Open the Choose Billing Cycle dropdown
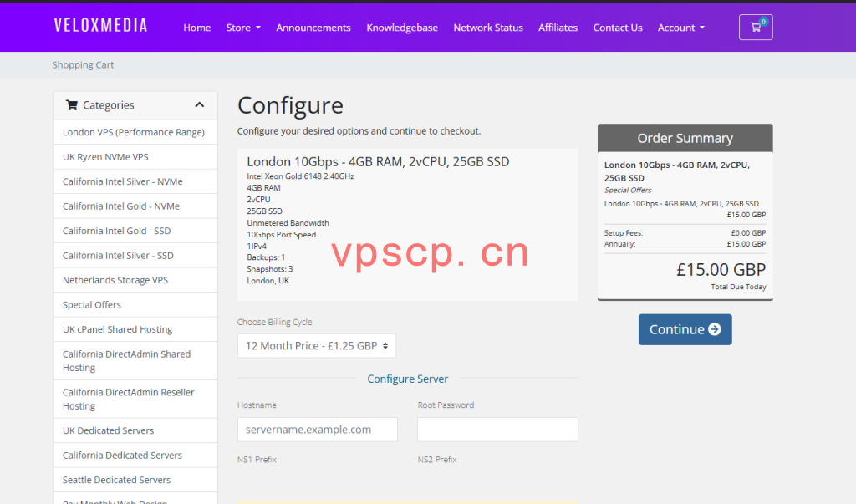The image size is (856, 504). (317, 346)
